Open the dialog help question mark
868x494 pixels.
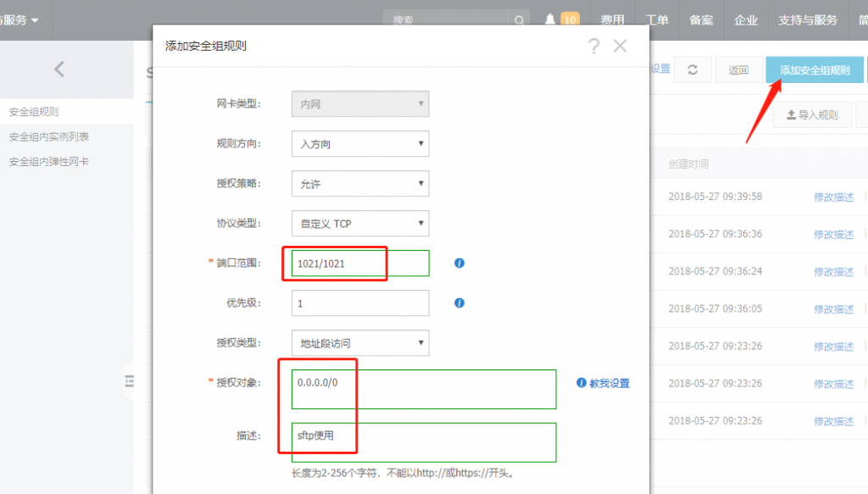(x=593, y=47)
